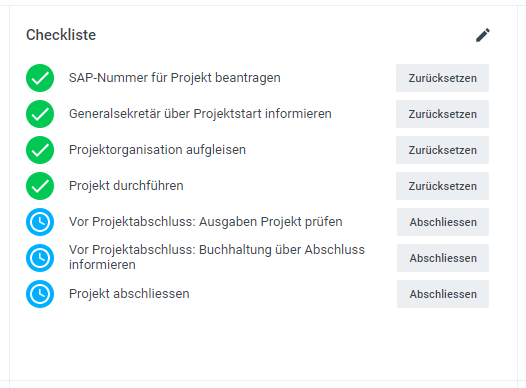Click green checkmark for SAP-Nummer task
526x388 pixels.
[40, 78]
